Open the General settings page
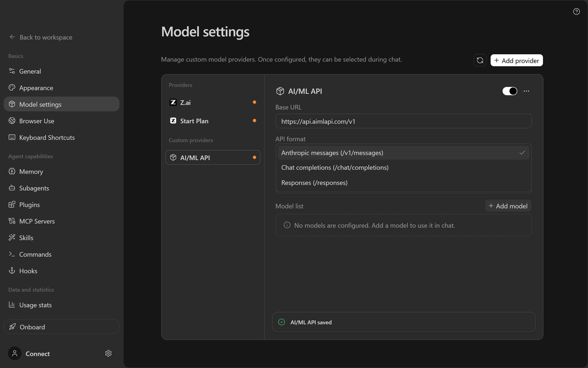 [62, 71]
